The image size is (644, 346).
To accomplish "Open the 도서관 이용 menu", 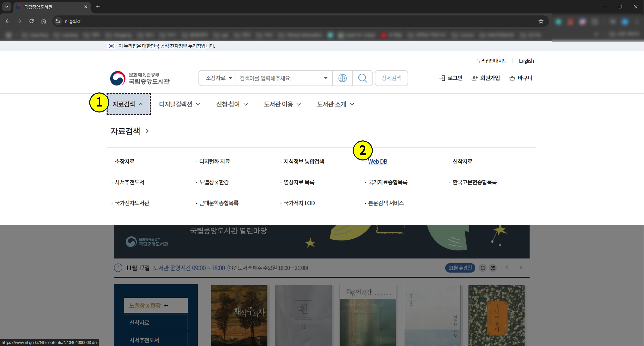I will tap(282, 104).
